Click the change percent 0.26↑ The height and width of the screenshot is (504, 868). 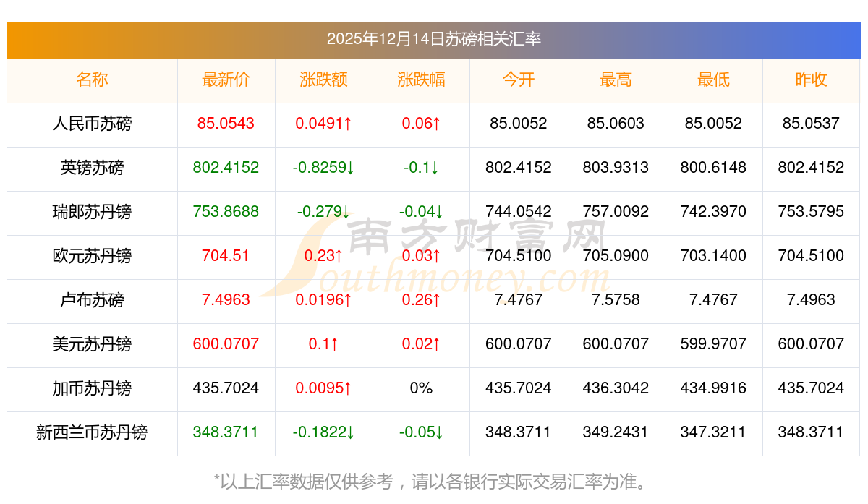pyautogui.click(x=421, y=300)
